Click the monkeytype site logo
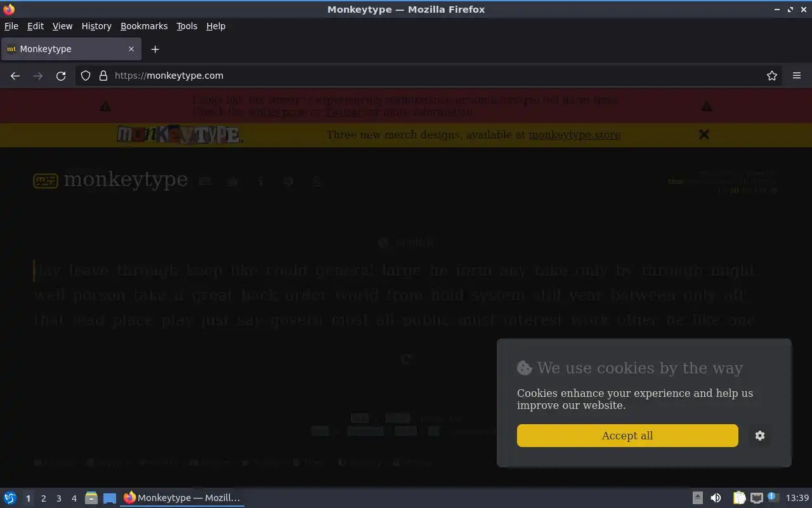812x508 pixels. 110,180
